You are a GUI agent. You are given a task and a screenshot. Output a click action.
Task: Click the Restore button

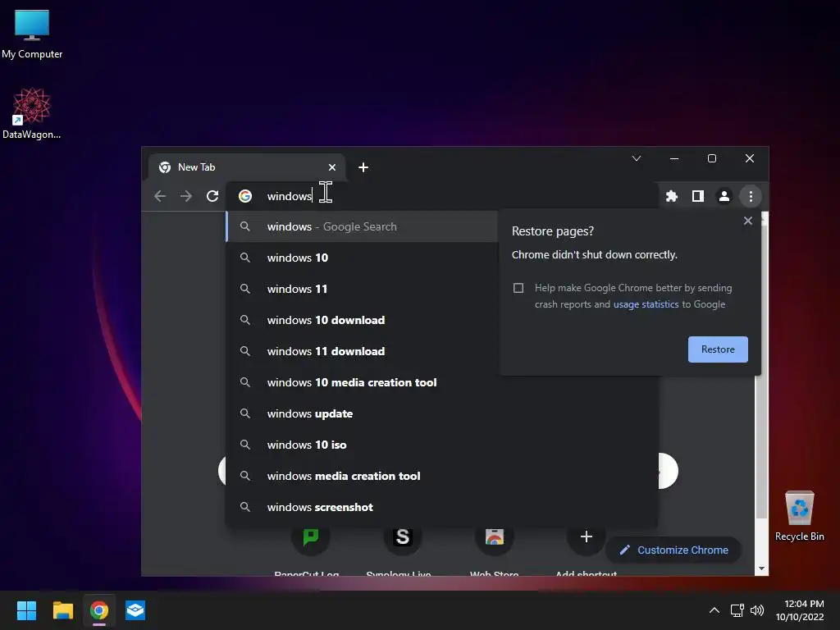pyautogui.click(x=718, y=349)
